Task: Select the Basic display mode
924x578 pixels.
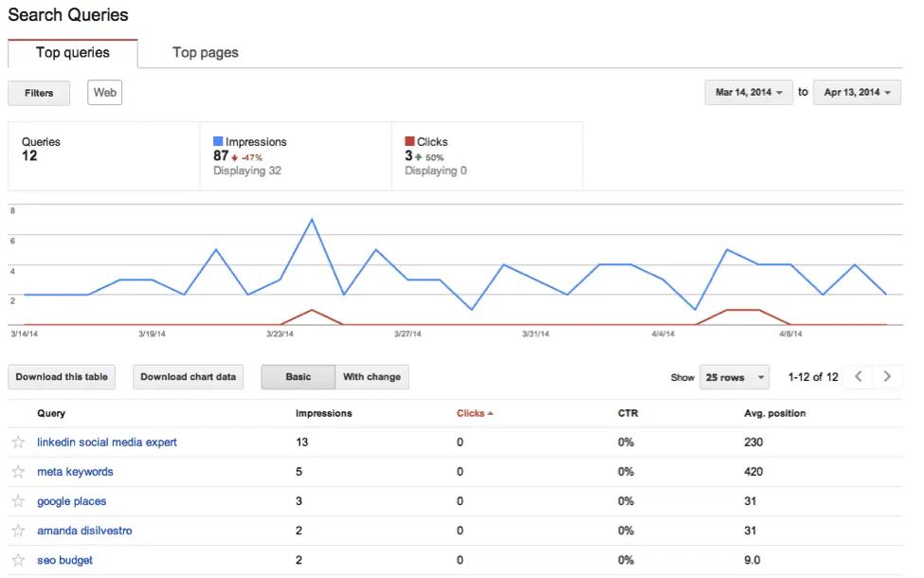Action: pyautogui.click(x=298, y=376)
